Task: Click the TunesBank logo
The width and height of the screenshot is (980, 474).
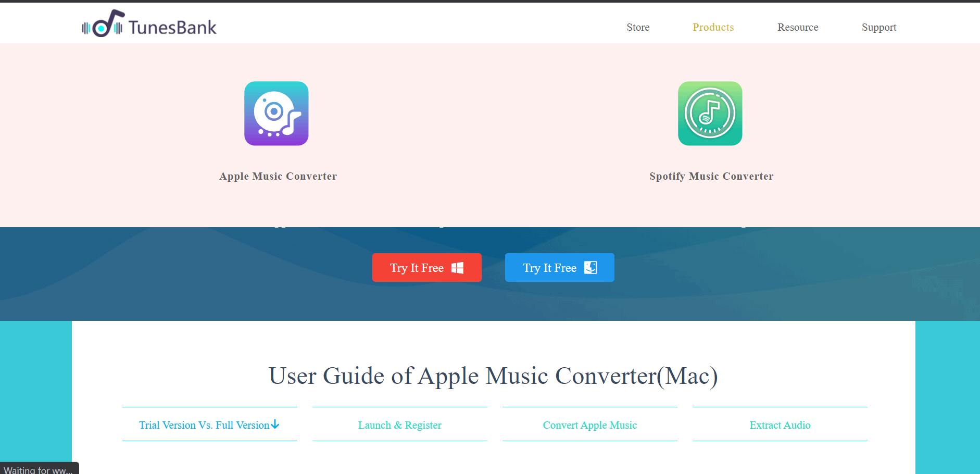Action: point(149,24)
